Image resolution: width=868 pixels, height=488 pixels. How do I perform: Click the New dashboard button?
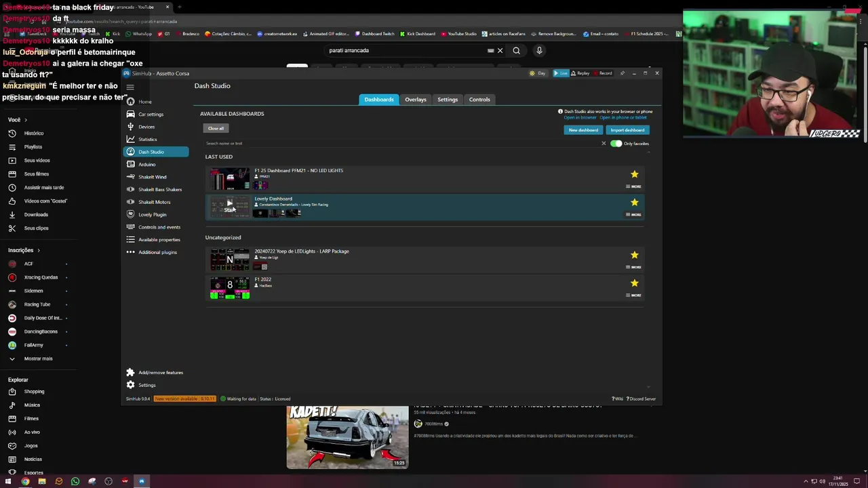click(x=583, y=130)
